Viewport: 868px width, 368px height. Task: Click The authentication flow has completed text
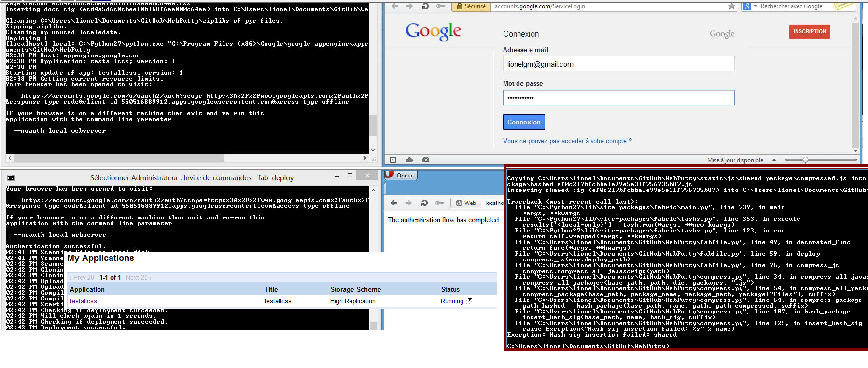[x=444, y=220]
